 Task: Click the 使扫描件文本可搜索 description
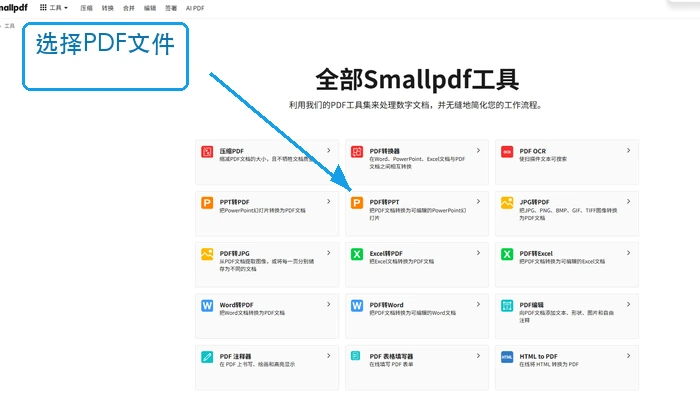[x=543, y=159]
